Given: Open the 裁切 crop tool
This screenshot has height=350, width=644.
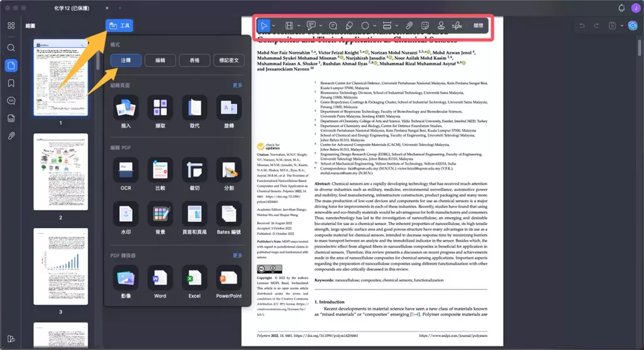Looking at the screenshot, I should [195, 174].
